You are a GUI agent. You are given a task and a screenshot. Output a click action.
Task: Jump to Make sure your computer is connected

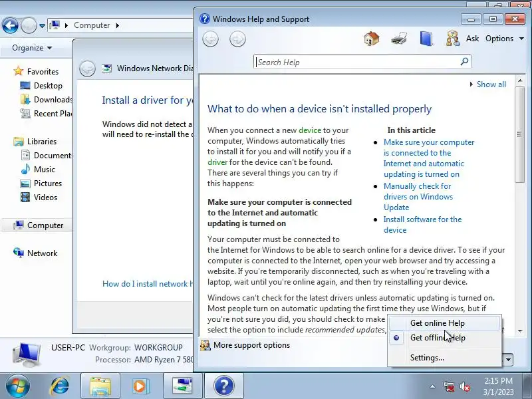(429, 158)
